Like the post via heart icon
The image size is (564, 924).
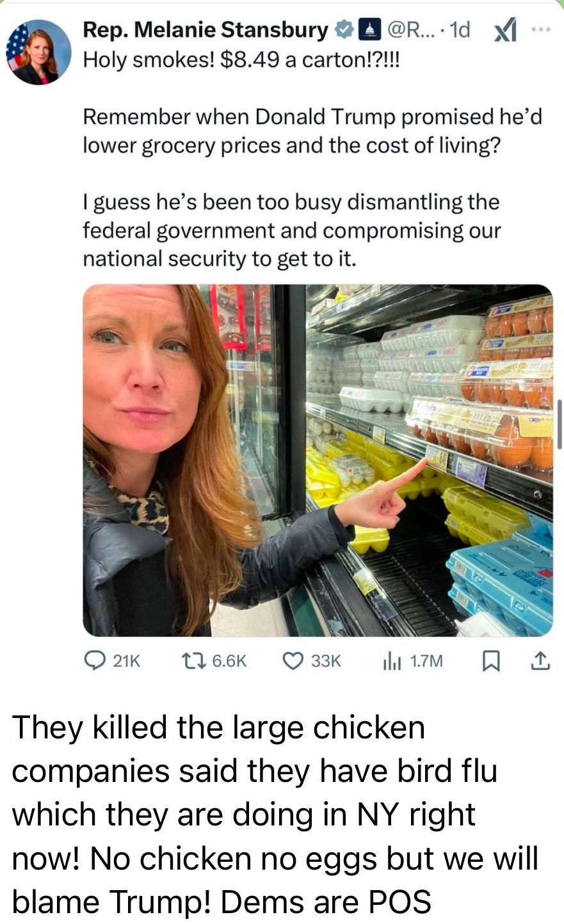pyautogui.click(x=293, y=660)
